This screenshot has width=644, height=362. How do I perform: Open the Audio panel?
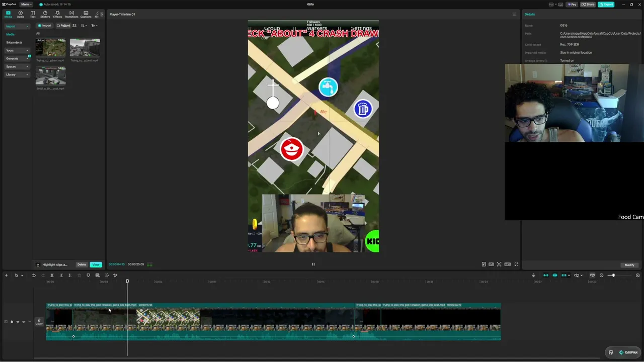[21, 14]
